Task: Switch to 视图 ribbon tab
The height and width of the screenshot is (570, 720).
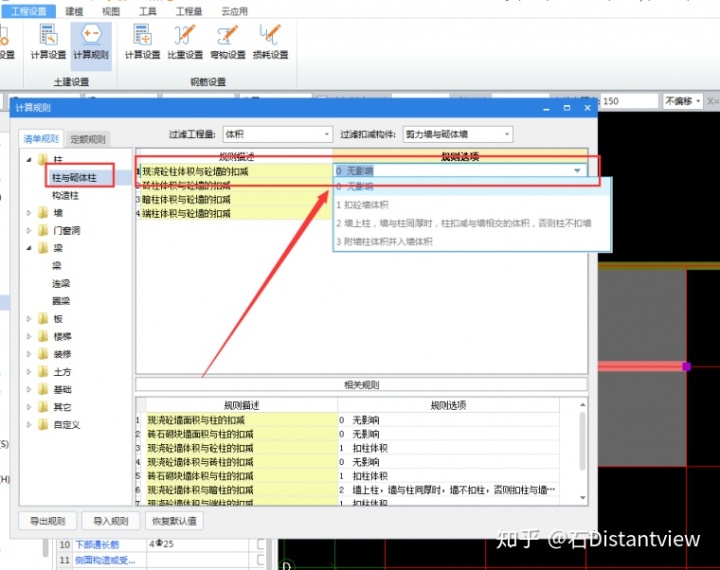Action: (111, 11)
